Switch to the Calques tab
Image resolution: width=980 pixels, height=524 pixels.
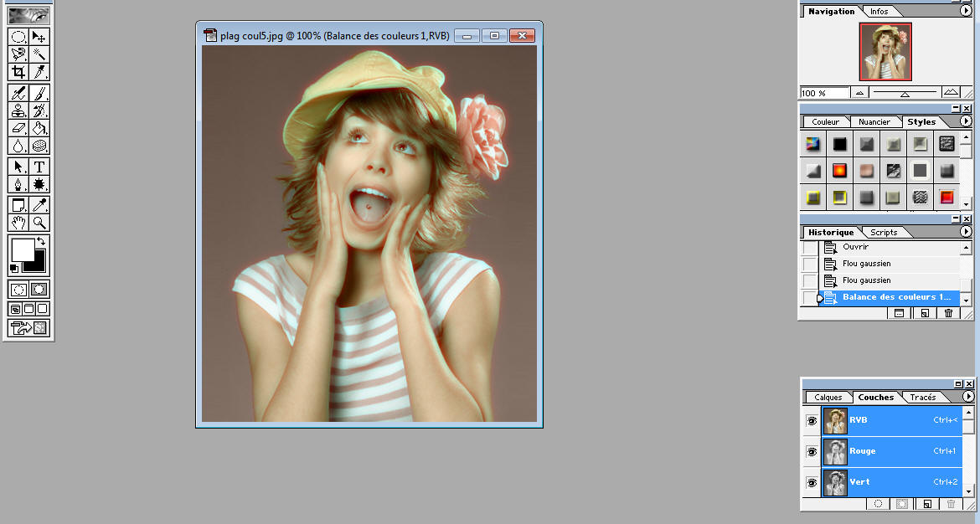pos(828,398)
